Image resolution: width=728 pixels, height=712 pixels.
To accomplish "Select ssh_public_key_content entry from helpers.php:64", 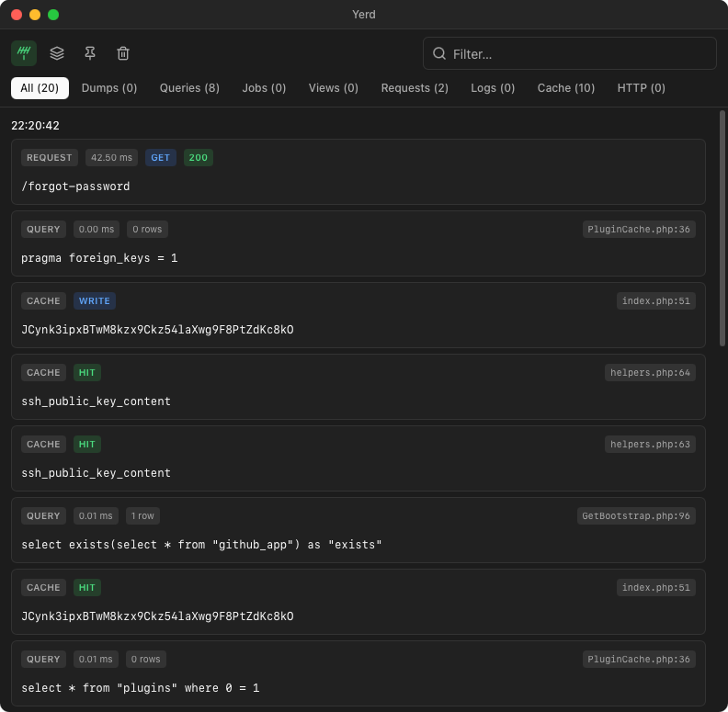I will click(97, 401).
